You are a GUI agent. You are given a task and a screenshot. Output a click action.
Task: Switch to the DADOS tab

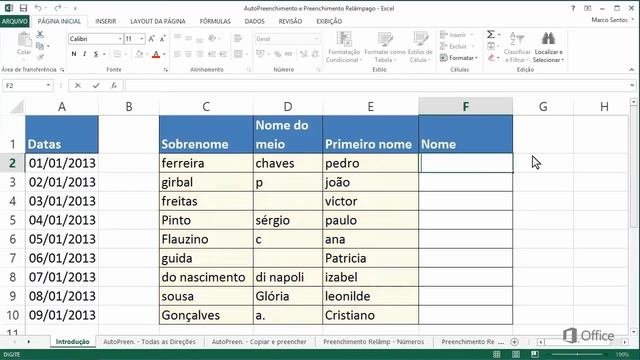255,21
